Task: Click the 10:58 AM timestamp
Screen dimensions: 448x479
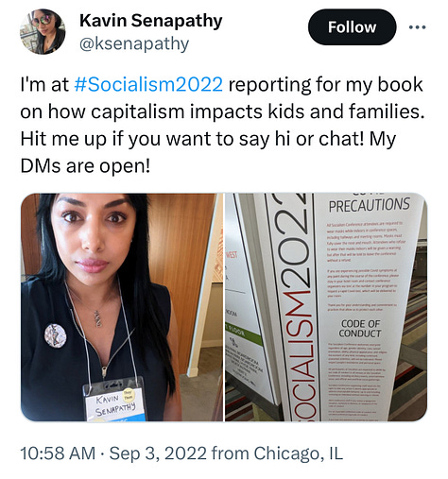Action: 58,453
